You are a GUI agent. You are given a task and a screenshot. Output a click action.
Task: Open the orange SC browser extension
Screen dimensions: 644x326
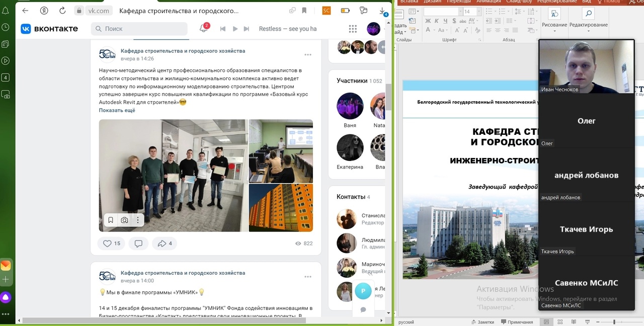pyautogui.click(x=327, y=11)
